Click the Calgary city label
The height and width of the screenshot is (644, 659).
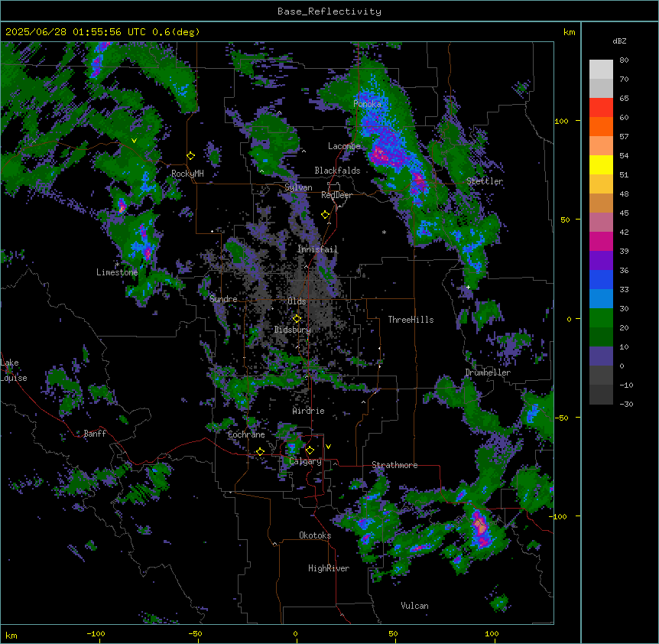pos(306,461)
